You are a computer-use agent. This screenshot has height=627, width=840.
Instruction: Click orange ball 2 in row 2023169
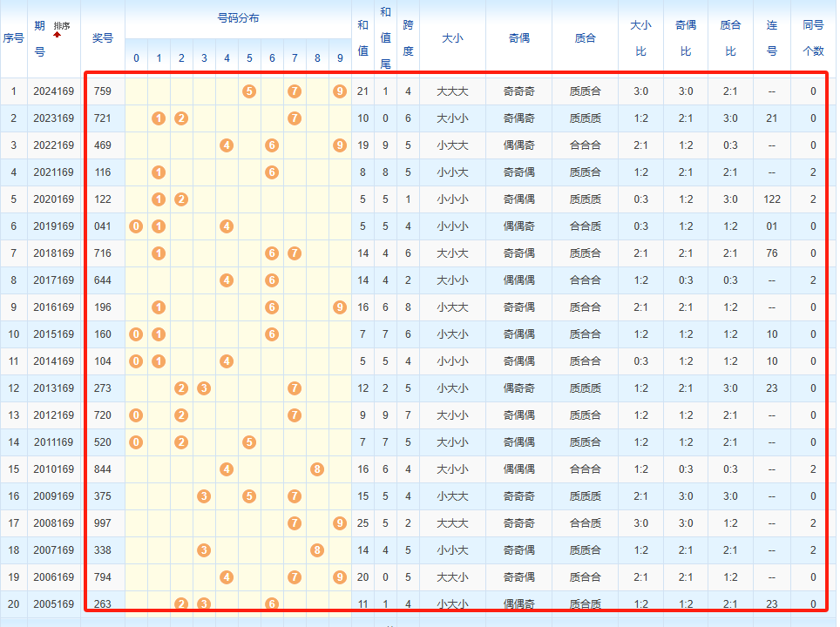(x=181, y=118)
